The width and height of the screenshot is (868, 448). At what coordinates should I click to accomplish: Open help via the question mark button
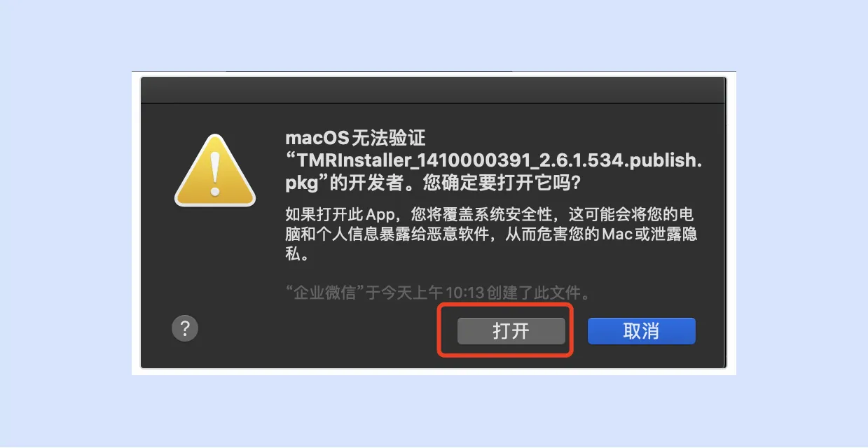[185, 328]
